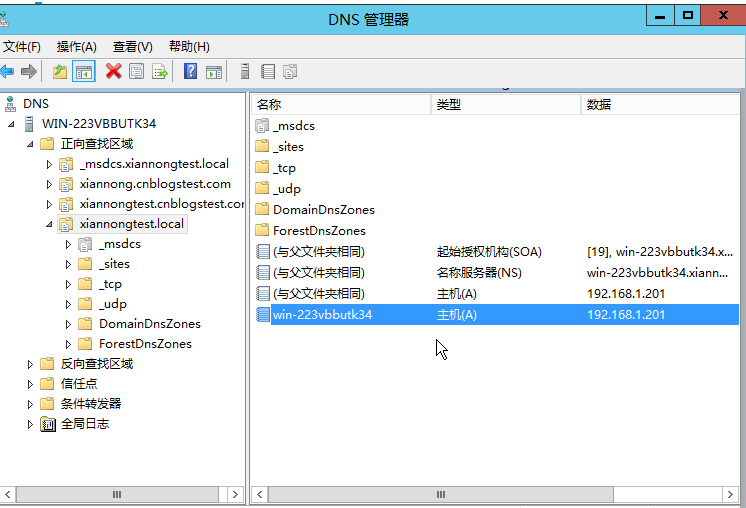746x508 pixels.
Task: Click the red Delete icon in toolbar
Action: 113,71
